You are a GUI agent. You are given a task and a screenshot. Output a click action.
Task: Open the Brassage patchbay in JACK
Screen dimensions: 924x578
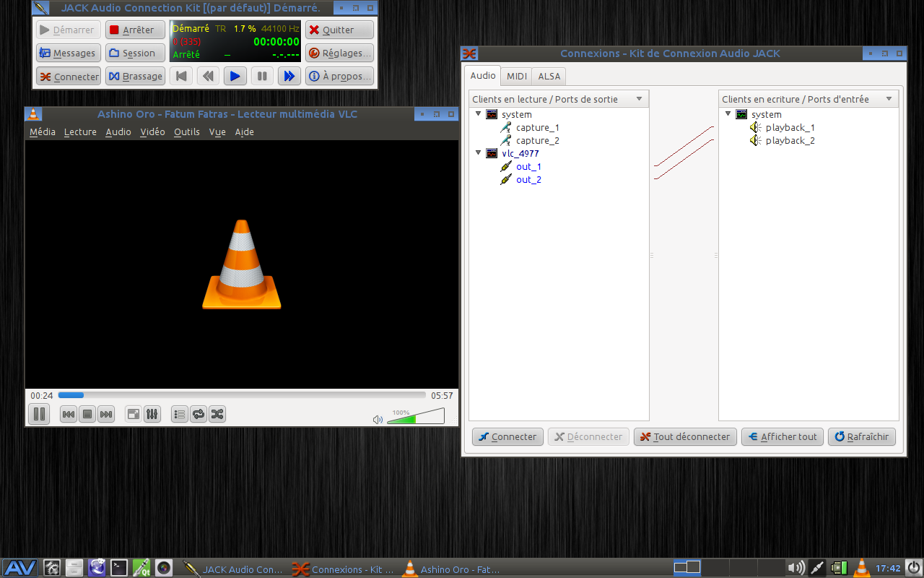point(135,76)
